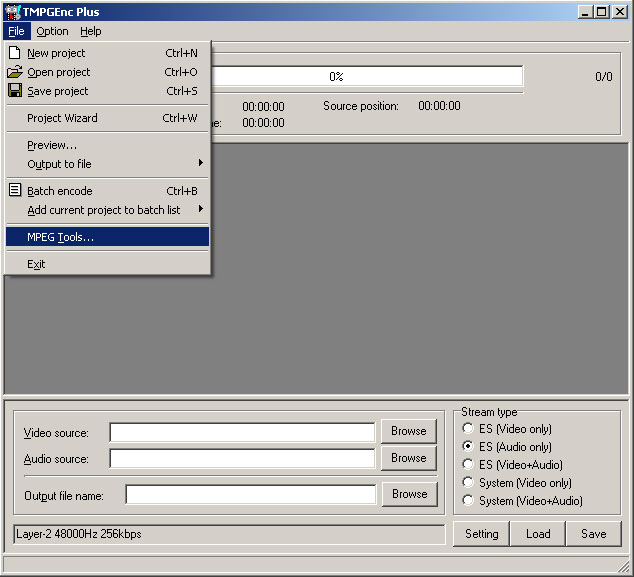The image size is (634, 577).
Task: Click the Save project floppy disk icon
Action: click(15, 91)
